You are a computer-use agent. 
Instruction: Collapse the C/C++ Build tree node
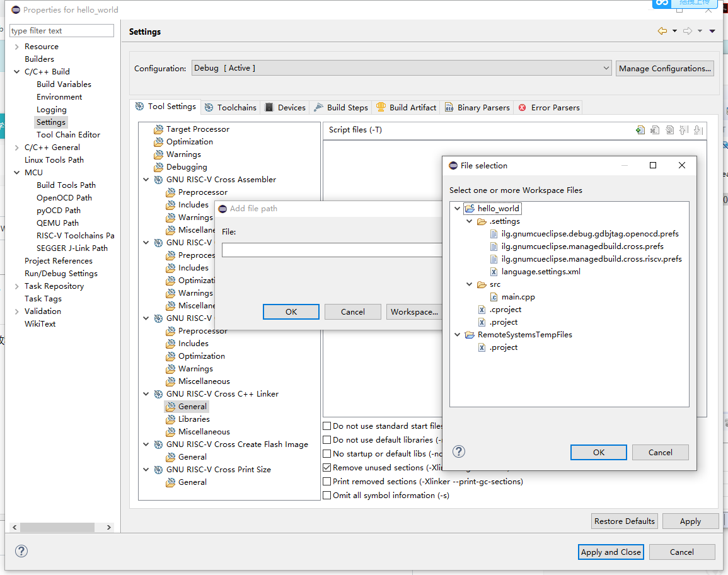(x=16, y=72)
